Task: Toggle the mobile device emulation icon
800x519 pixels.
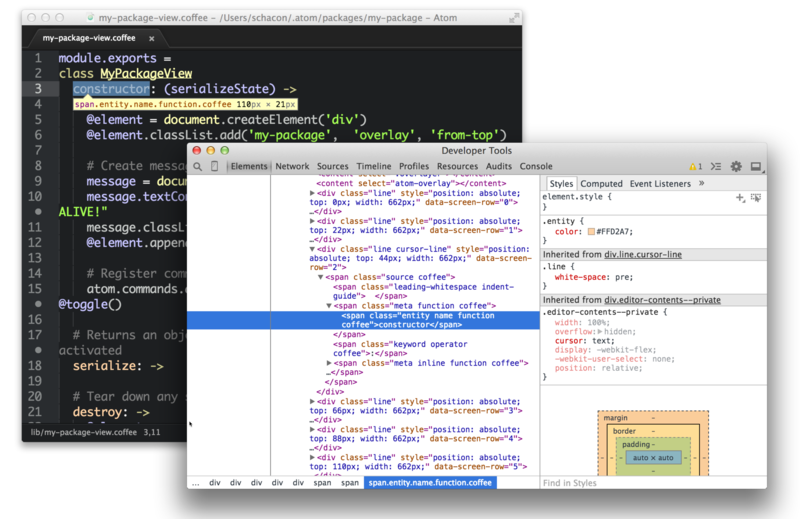Action: pos(215,167)
